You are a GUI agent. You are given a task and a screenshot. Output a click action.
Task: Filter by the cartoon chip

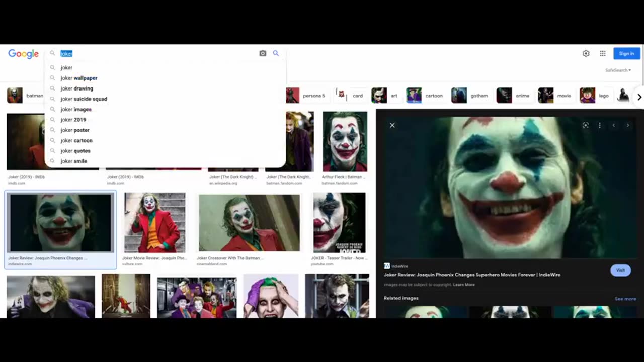425,96
